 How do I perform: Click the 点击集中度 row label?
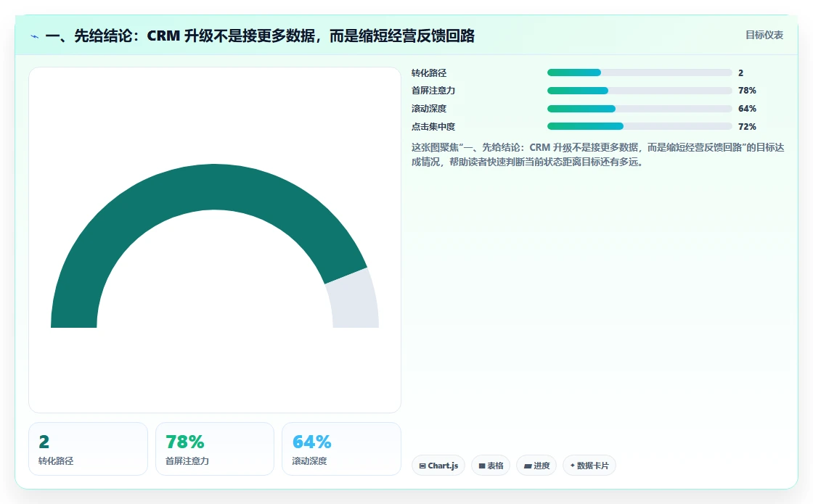pyautogui.click(x=433, y=126)
